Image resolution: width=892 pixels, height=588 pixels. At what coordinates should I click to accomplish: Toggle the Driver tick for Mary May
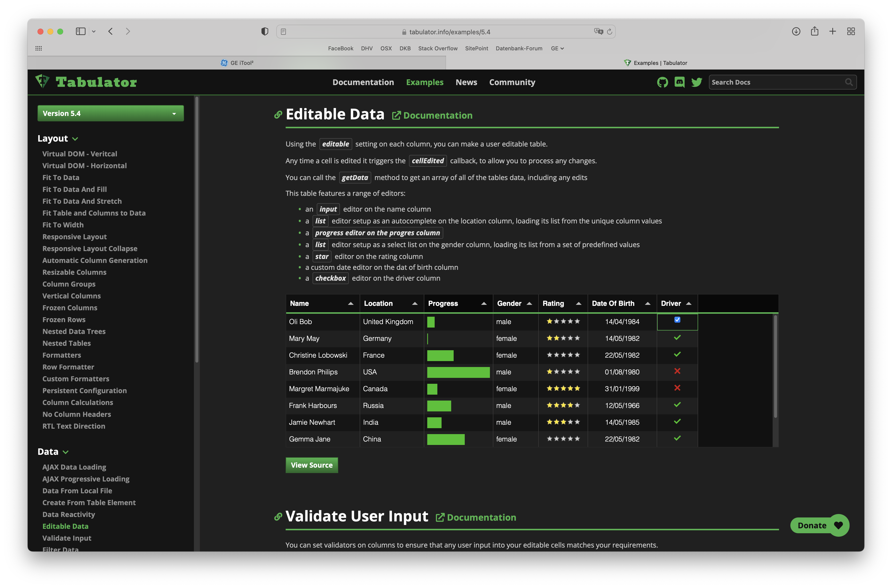tap(677, 338)
